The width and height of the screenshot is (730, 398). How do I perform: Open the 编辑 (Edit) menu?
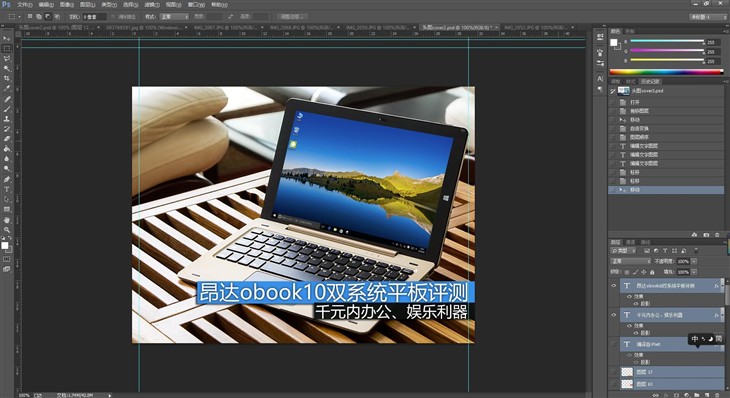(x=46, y=5)
